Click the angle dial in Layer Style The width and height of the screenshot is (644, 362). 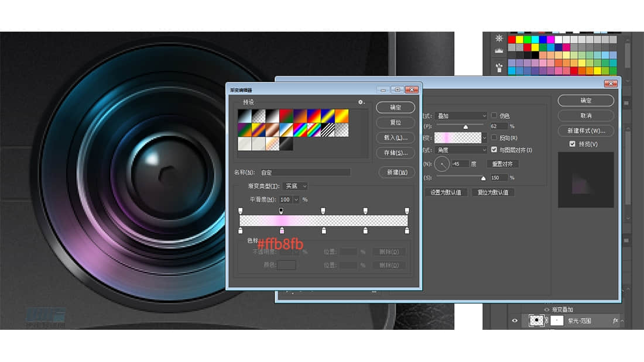[442, 164]
